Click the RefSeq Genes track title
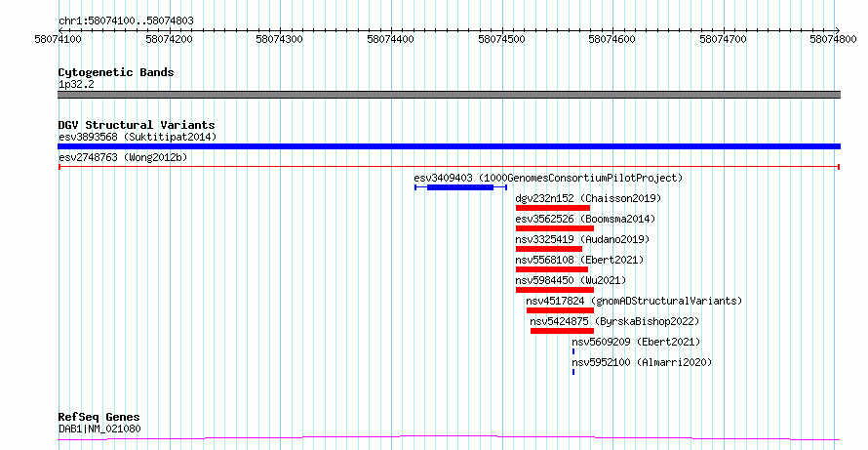Viewport: 868px width, 450px height. pos(99,417)
